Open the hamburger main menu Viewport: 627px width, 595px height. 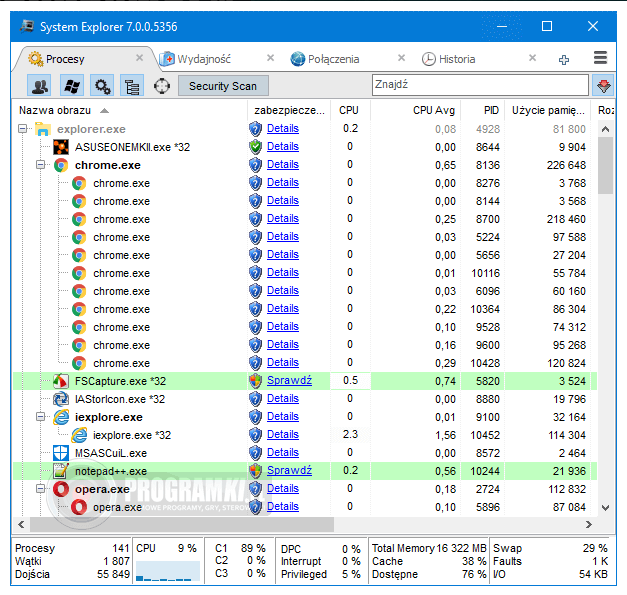click(600, 58)
